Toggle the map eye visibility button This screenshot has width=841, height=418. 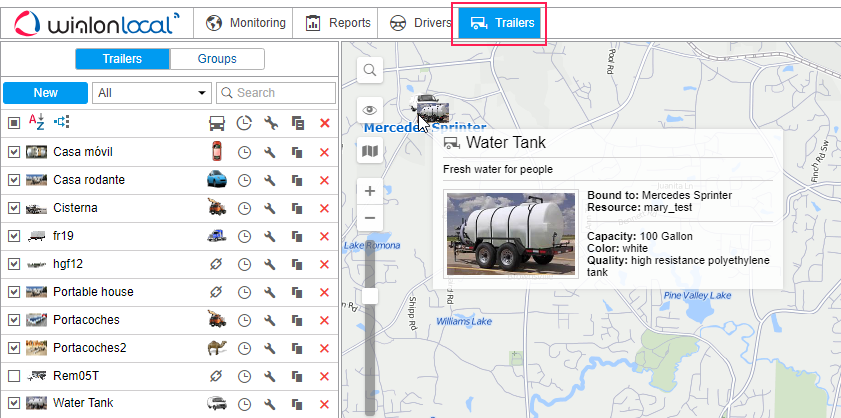[370, 110]
